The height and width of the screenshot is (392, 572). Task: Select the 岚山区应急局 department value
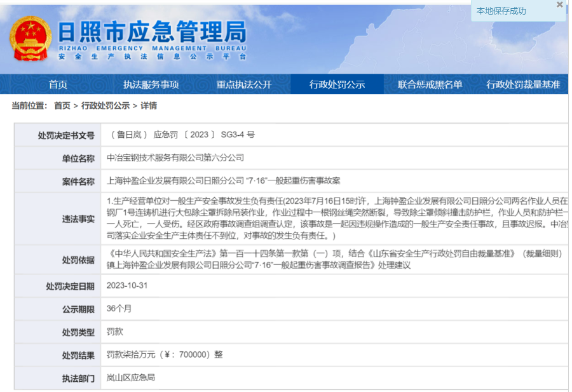coord(131,377)
